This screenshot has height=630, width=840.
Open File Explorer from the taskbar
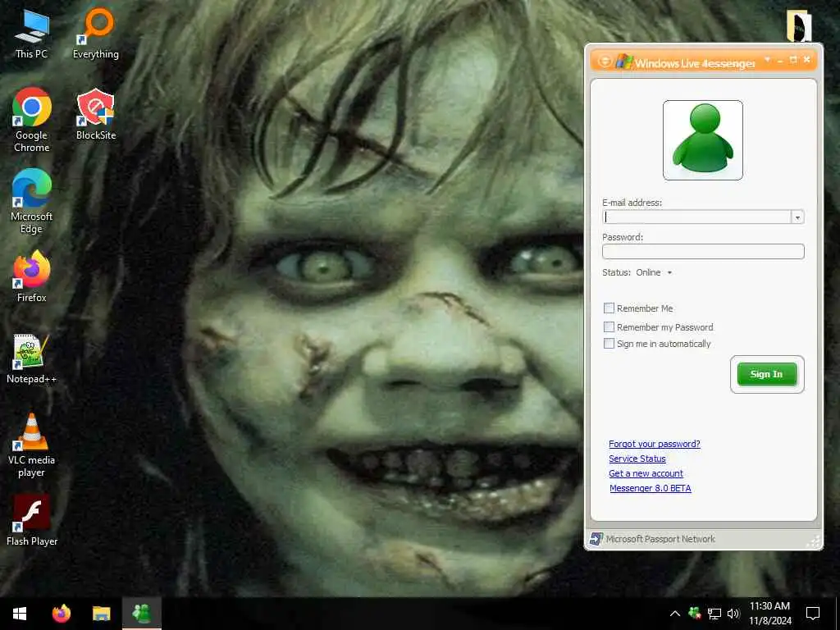(x=101, y=614)
